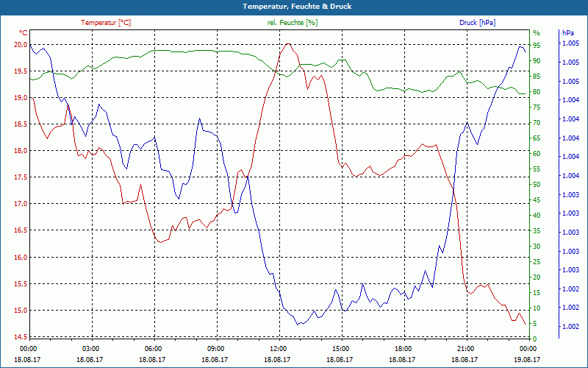Viewport: 588px width, 368px height.
Task: Click the '15,5' temperature axis value
Action: coord(21,284)
